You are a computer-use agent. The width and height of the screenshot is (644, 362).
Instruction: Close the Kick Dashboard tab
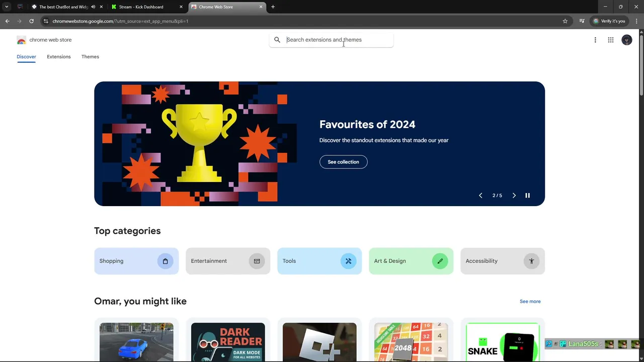pos(181,7)
